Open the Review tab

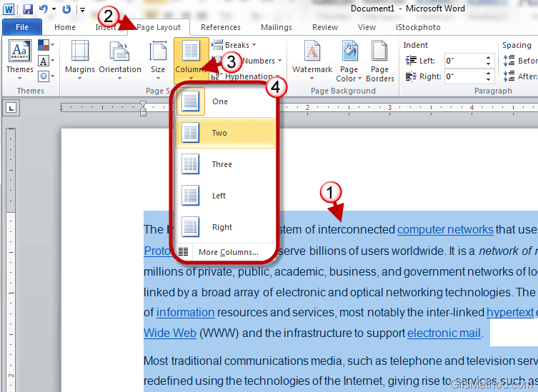[325, 27]
